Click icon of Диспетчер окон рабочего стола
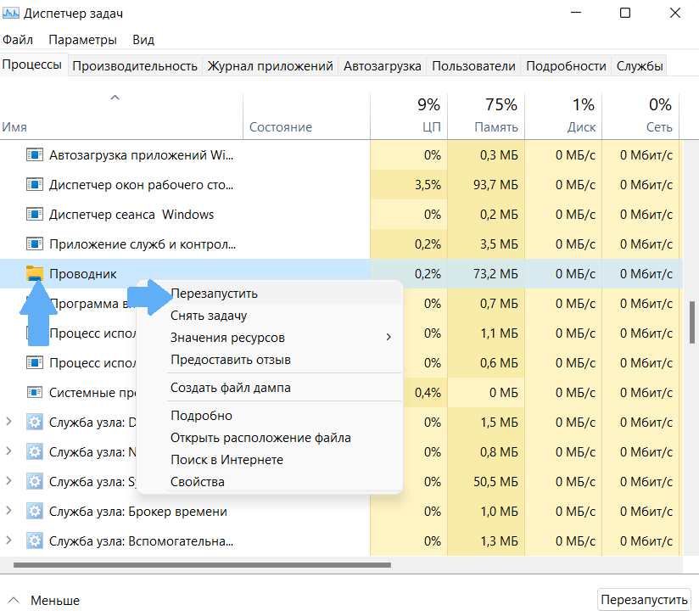Screen dimensions: 699x616 tap(35, 184)
